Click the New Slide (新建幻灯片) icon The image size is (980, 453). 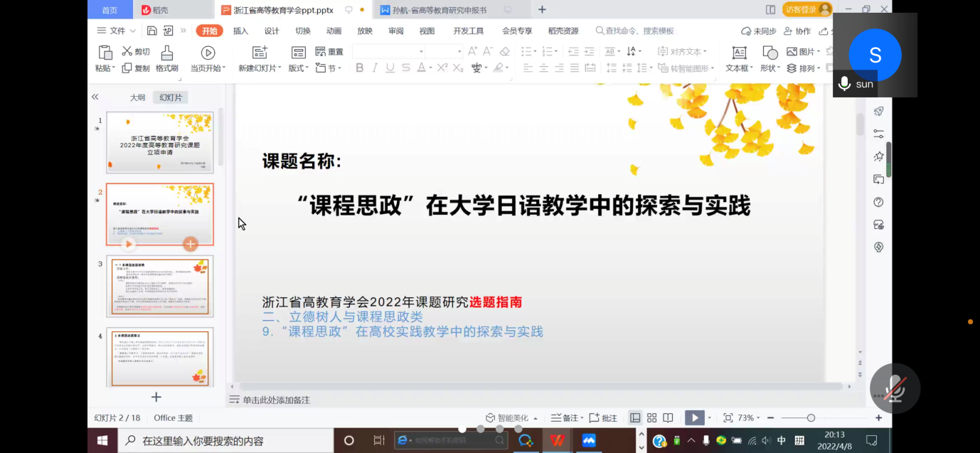(x=260, y=53)
